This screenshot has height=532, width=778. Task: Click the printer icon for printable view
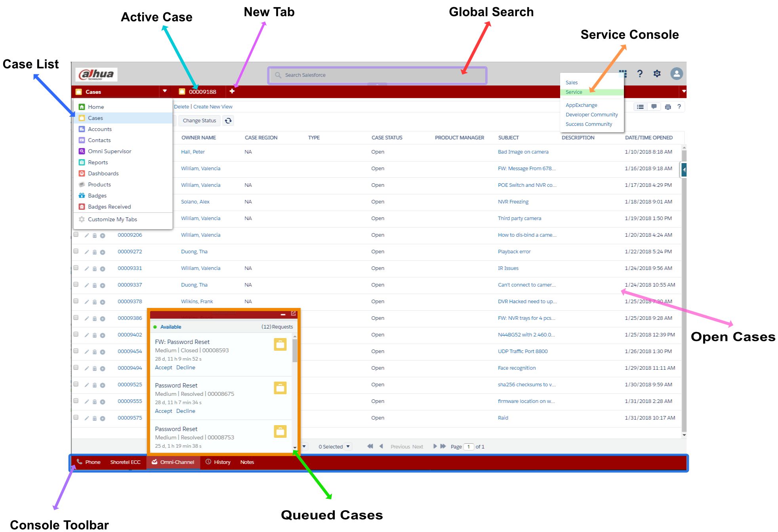(668, 107)
